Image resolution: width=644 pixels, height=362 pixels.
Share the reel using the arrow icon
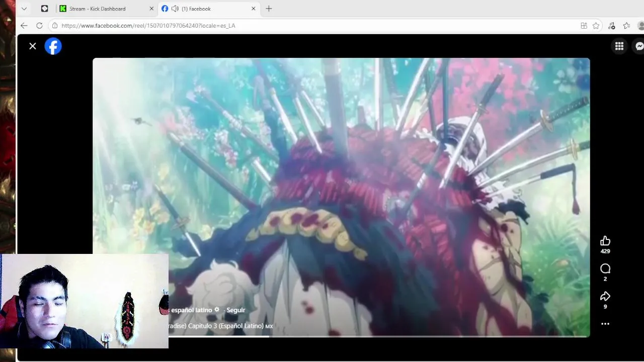[605, 296]
